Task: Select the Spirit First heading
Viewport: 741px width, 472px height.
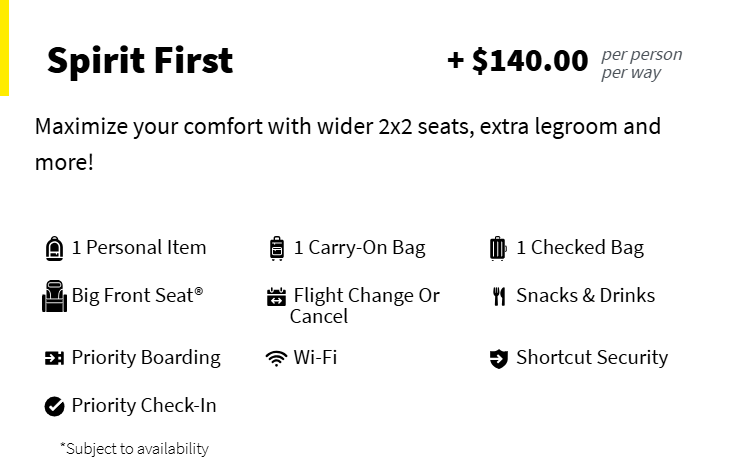Action: (140, 61)
